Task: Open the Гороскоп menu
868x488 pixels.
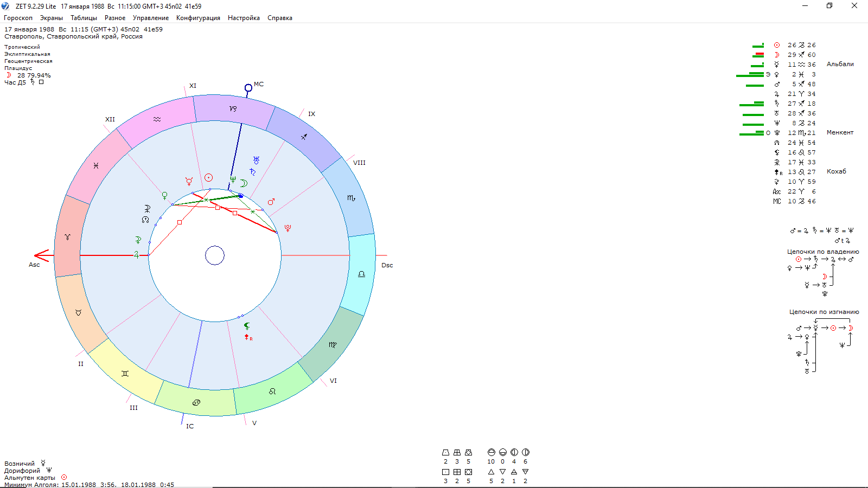Action: (18, 18)
